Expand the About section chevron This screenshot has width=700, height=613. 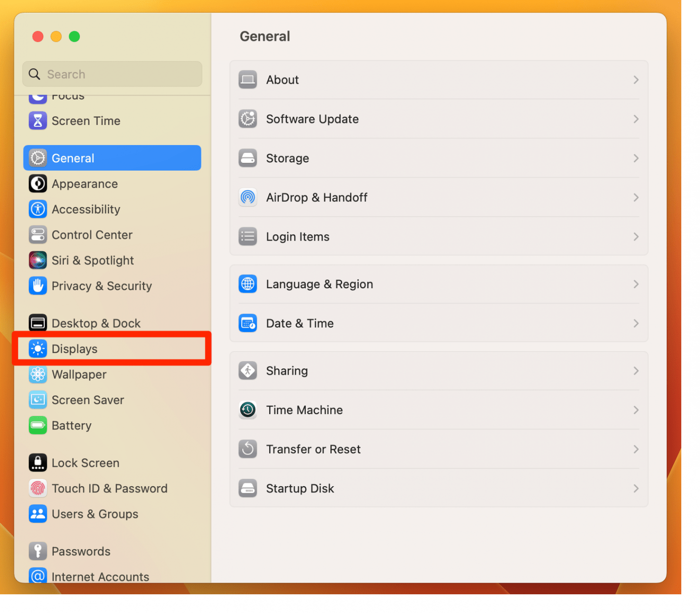tap(636, 80)
